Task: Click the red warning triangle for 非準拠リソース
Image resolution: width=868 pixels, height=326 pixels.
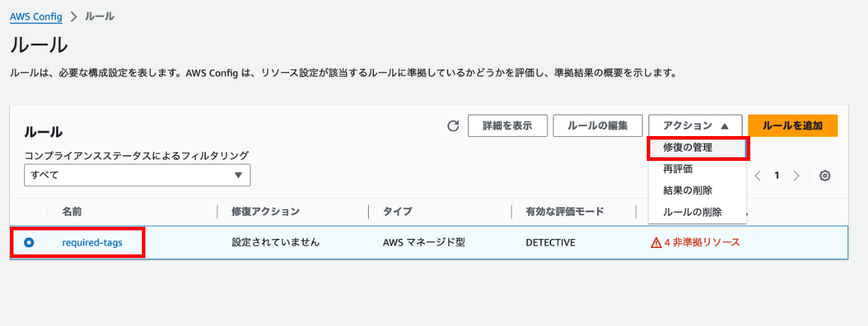Action: pos(656,242)
